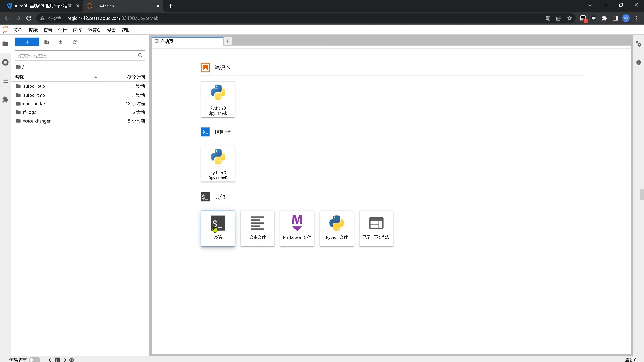Viewport: 644px width, 362px height.
Task: Reload the browser page
Action: pyautogui.click(x=29, y=18)
